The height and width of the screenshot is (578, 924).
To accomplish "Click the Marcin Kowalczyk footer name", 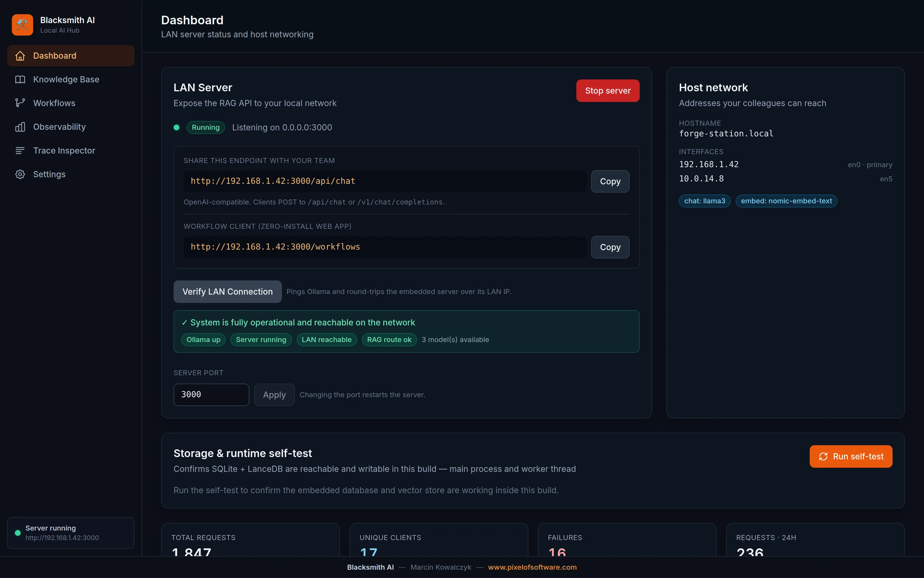I will 440,567.
